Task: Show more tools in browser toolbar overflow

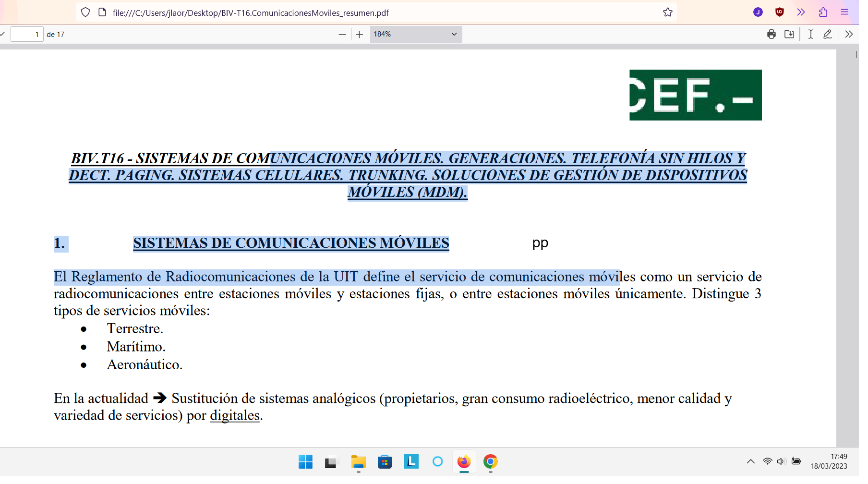Action: tap(801, 12)
